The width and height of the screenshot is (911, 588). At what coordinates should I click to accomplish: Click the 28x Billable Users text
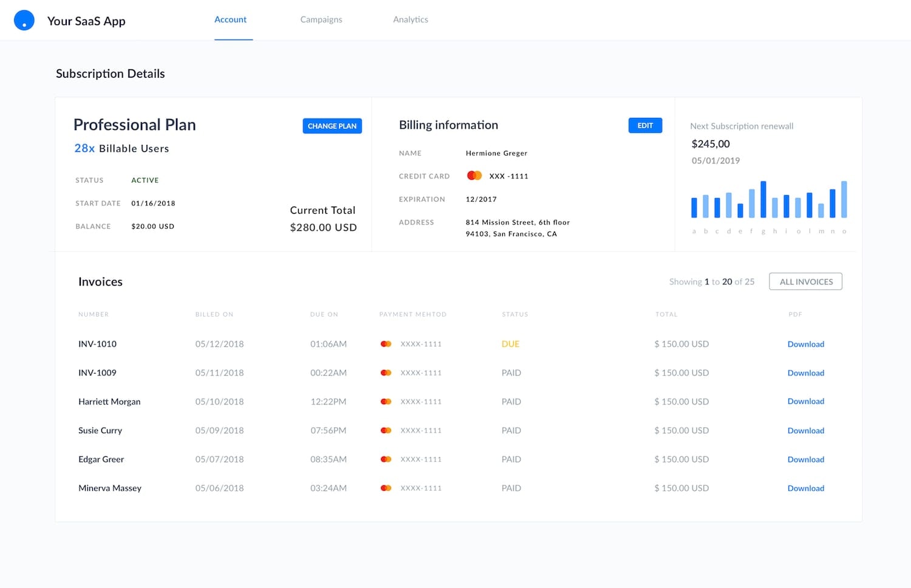[121, 148]
